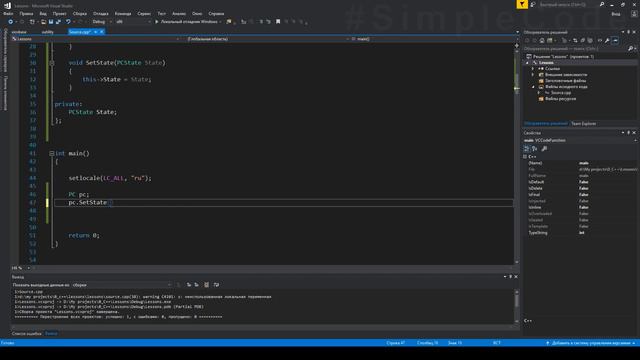Open the Проект menu
This screenshot has width=640, height=360.
pyautogui.click(x=59, y=13)
